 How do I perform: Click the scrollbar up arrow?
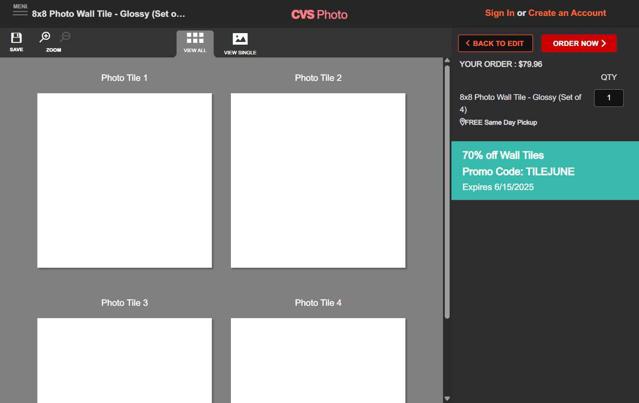(x=447, y=60)
